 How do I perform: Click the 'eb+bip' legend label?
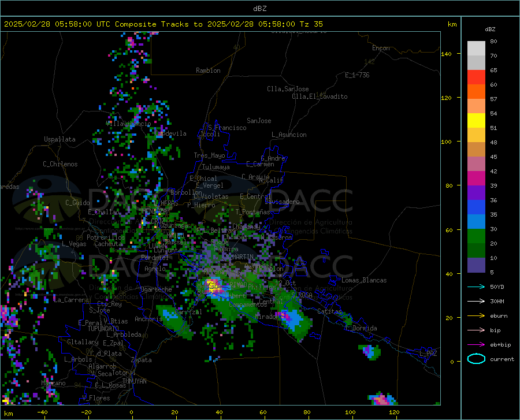tap(500, 345)
